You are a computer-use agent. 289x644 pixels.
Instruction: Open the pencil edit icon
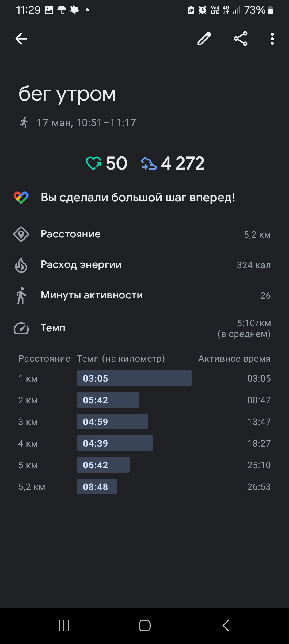click(x=204, y=39)
